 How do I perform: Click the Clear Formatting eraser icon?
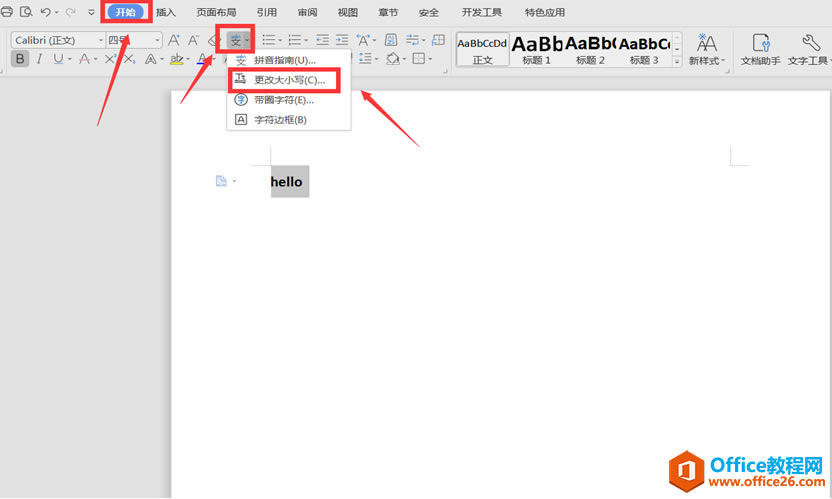[212, 40]
